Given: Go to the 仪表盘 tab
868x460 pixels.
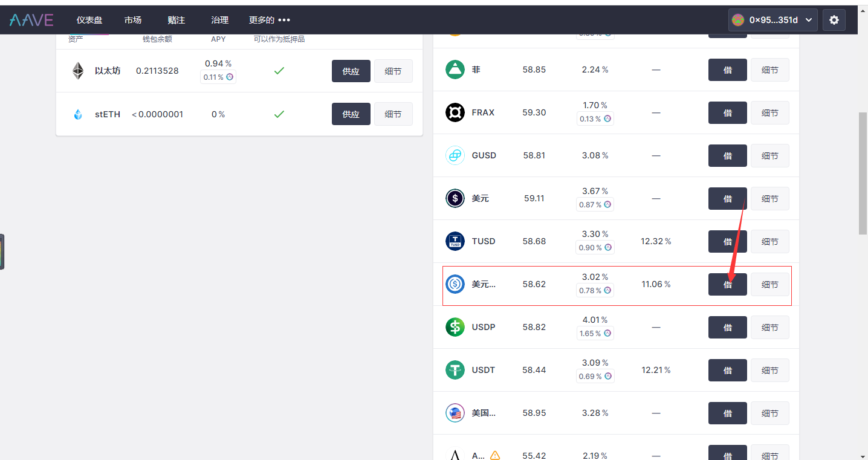Looking at the screenshot, I should 89,20.
